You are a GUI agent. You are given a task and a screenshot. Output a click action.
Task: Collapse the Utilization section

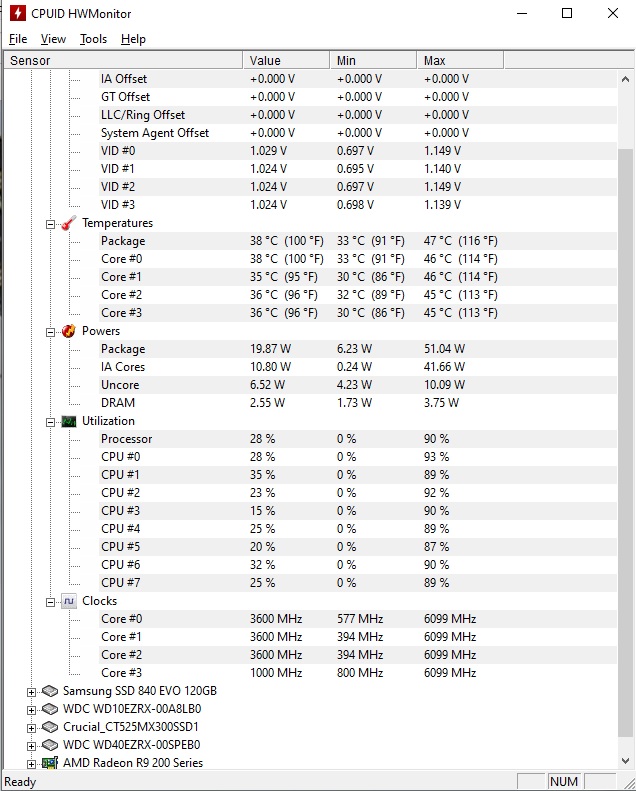coord(50,422)
